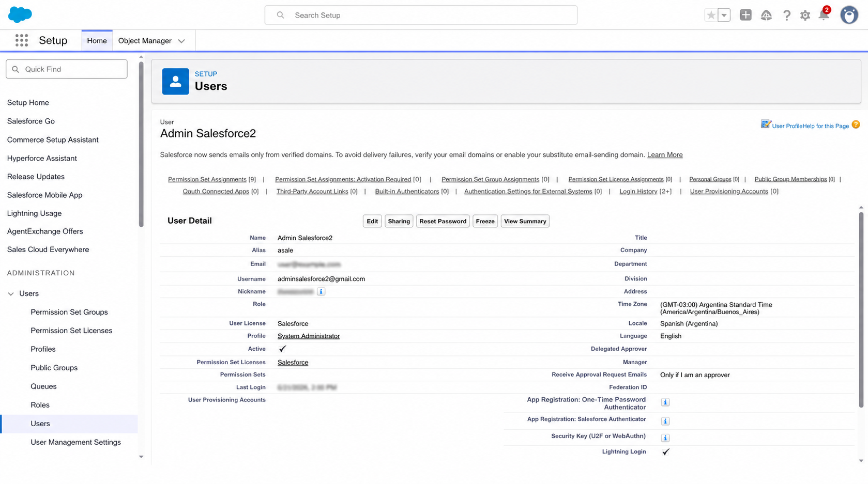Click info icon for Security Key row

665,438
